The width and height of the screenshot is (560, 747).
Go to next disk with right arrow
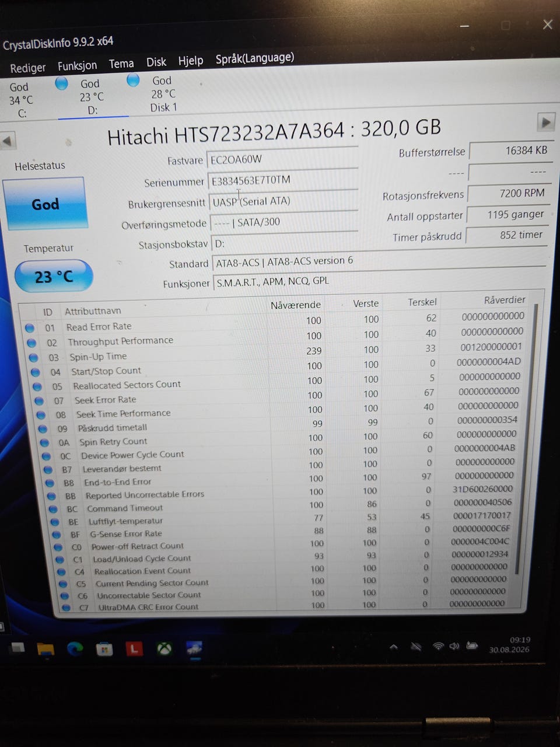point(545,122)
